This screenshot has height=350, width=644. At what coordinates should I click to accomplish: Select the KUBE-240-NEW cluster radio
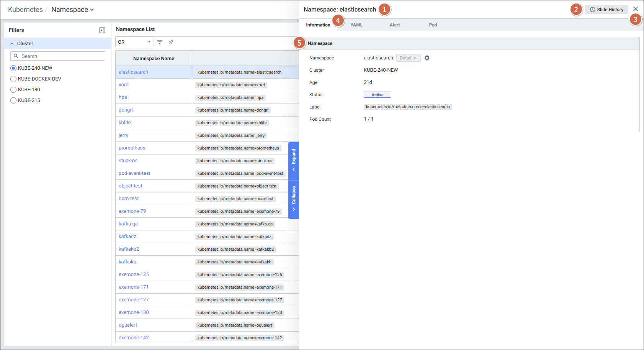(x=13, y=68)
